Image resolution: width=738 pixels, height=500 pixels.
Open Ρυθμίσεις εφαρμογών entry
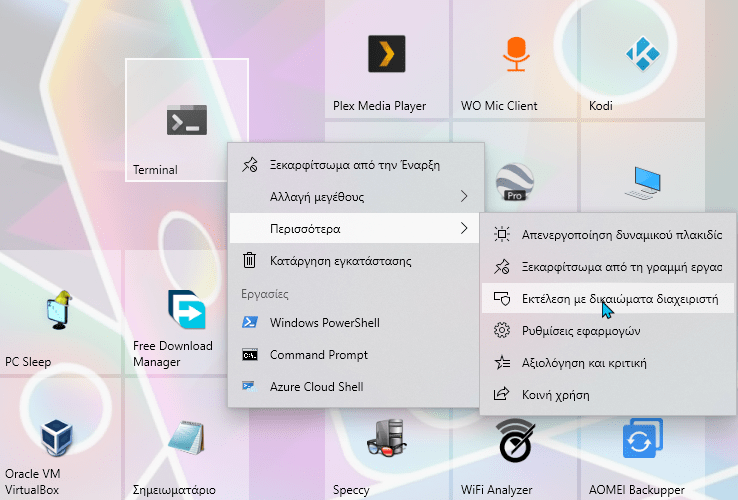coord(608,331)
